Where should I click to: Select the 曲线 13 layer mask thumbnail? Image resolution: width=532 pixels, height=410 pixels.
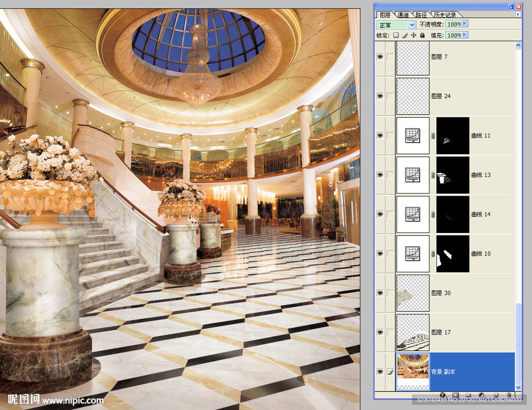[453, 175]
